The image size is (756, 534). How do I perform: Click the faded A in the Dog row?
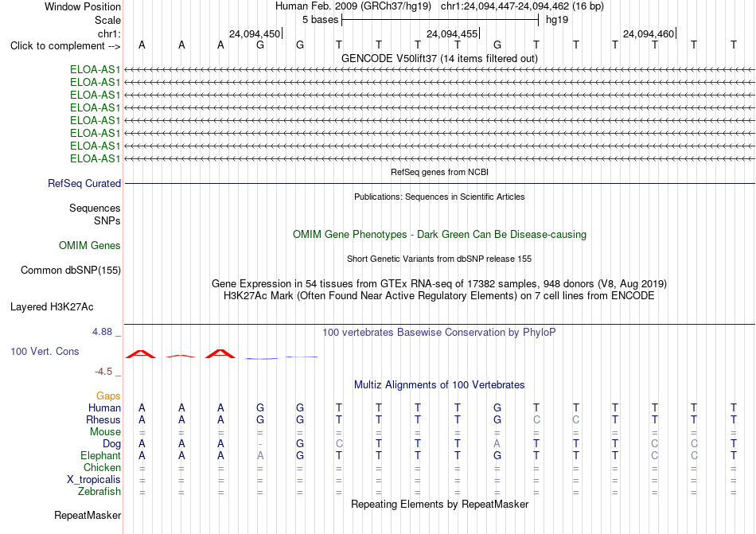497,444
